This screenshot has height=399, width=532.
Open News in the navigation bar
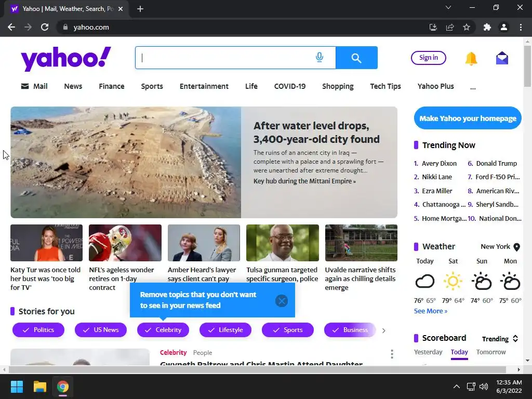point(73,86)
